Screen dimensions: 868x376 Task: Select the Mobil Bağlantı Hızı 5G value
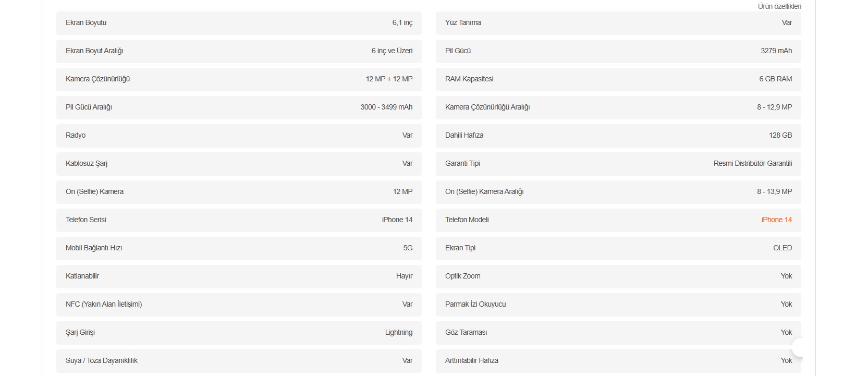[x=408, y=248]
